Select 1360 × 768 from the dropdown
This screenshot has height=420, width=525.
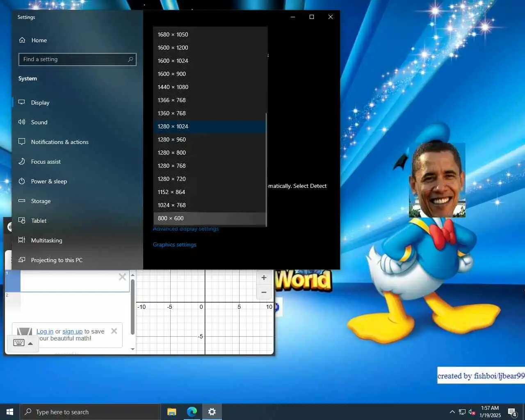pyautogui.click(x=210, y=113)
